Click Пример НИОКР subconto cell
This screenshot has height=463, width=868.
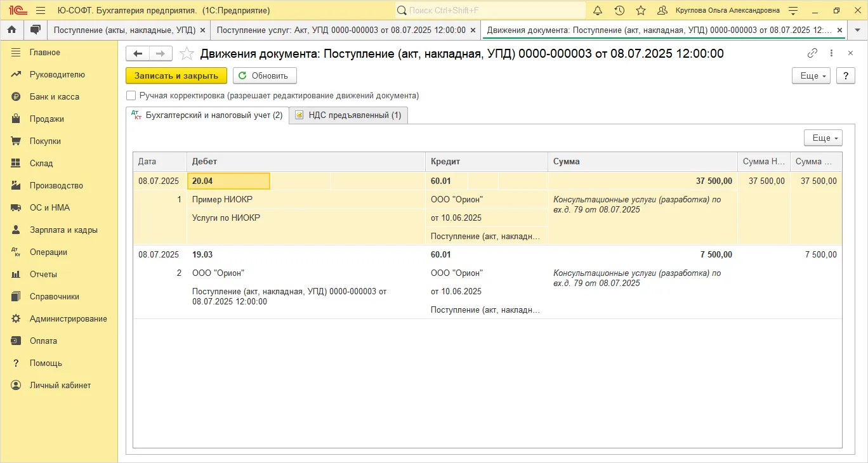pyautogui.click(x=306, y=199)
